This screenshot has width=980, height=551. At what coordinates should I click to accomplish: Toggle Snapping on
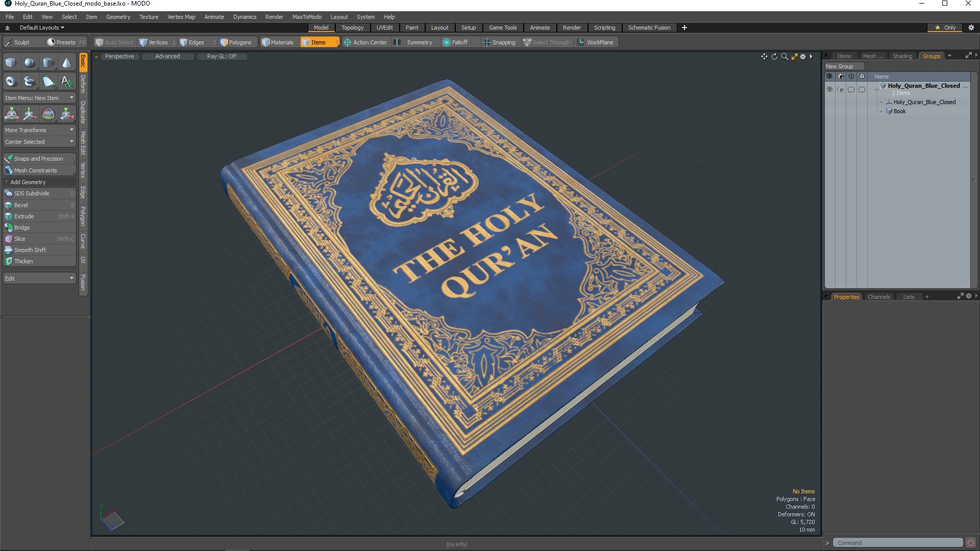tap(499, 42)
